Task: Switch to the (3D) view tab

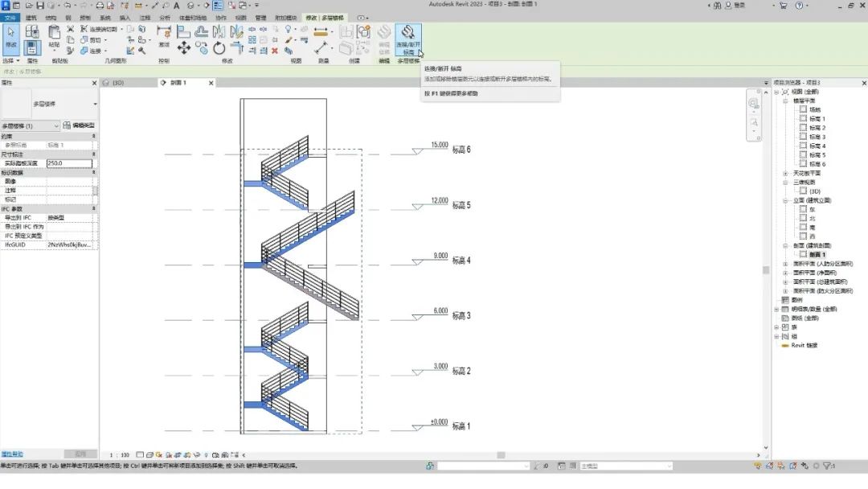Action: pyautogui.click(x=117, y=83)
